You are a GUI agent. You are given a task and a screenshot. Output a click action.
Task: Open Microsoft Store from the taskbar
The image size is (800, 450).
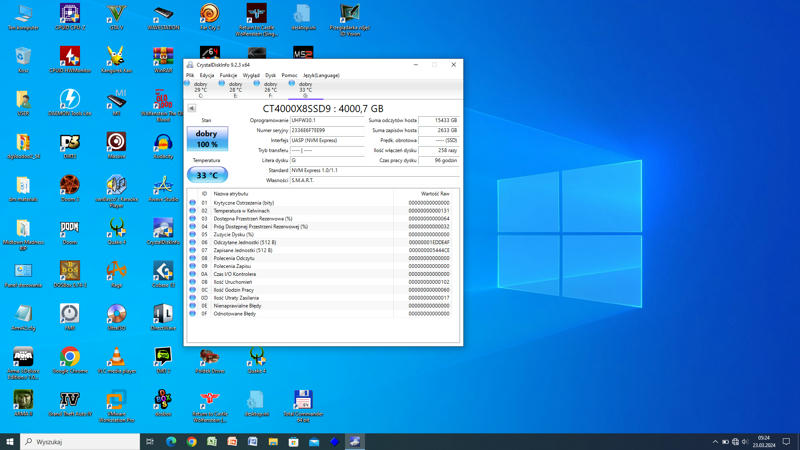click(293, 442)
